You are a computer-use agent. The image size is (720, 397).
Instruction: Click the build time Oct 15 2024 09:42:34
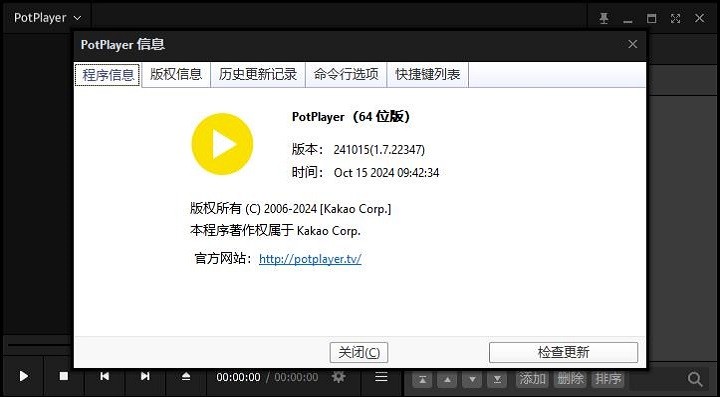pos(387,173)
